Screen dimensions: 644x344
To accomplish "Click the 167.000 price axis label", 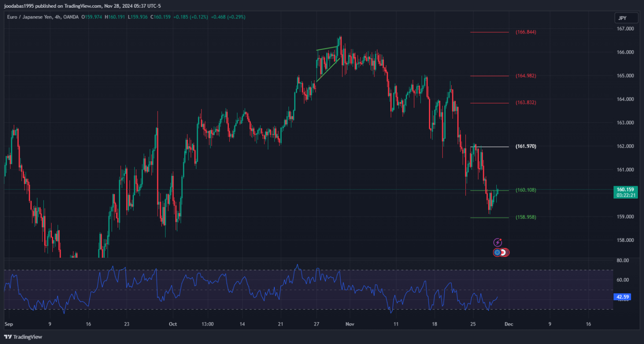I will point(626,29).
